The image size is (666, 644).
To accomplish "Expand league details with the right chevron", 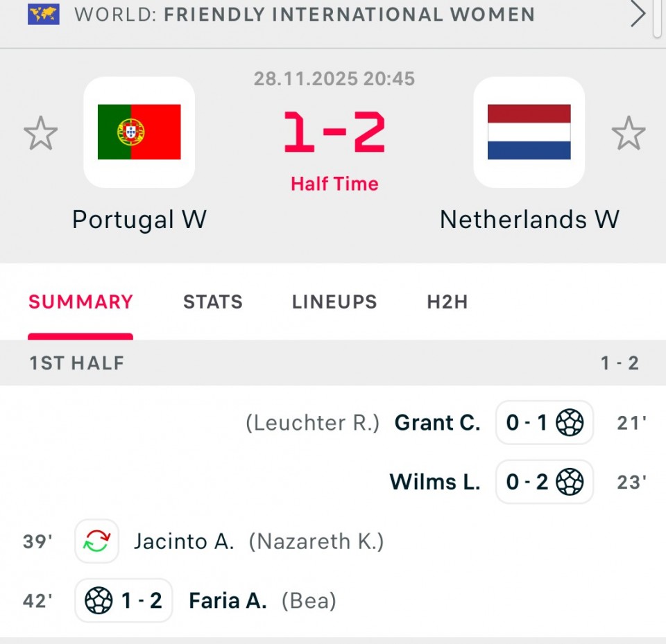I will [x=638, y=14].
